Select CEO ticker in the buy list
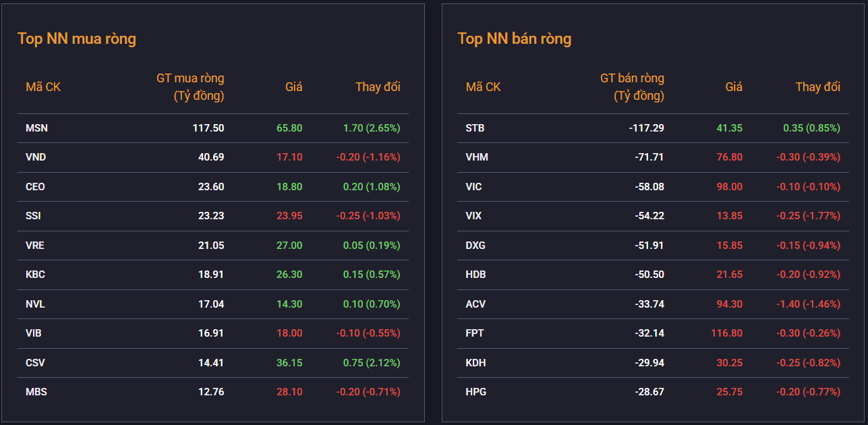 (x=35, y=187)
